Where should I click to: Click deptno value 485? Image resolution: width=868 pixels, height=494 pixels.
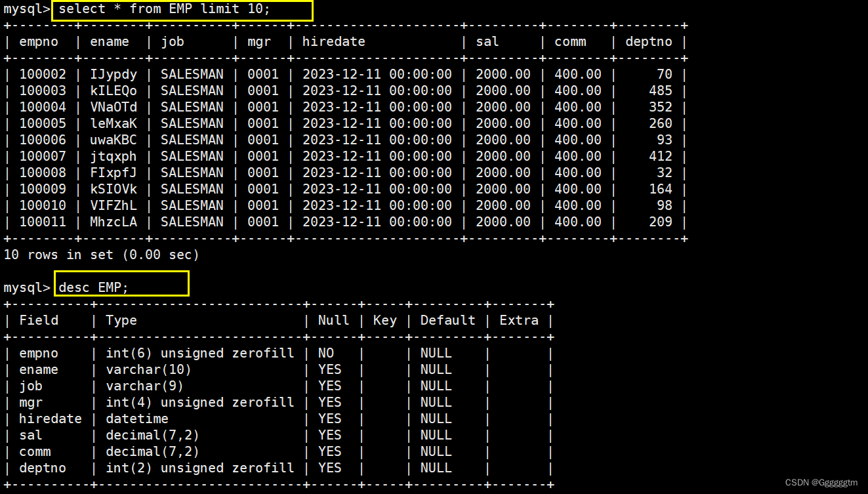click(x=661, y=91)
